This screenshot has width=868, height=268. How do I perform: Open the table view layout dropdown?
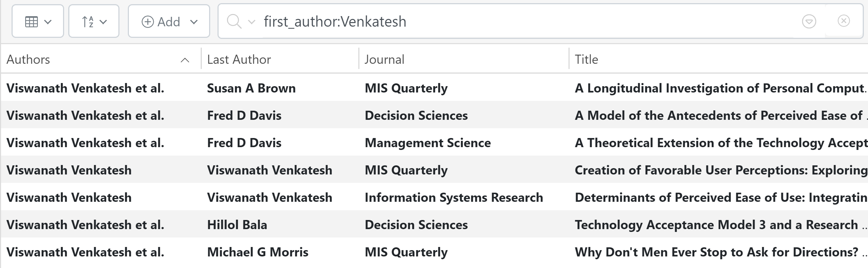(x=38, y=22)
